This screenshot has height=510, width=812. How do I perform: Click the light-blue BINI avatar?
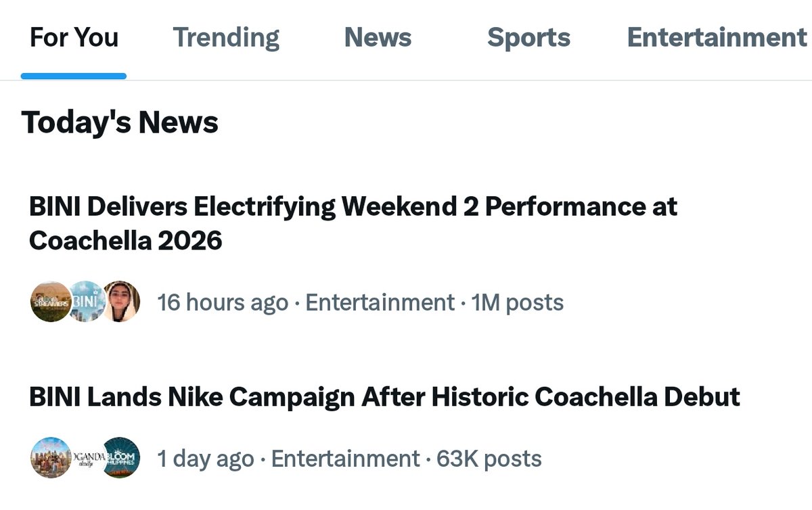pyautogui.click(x=87, y=302)
